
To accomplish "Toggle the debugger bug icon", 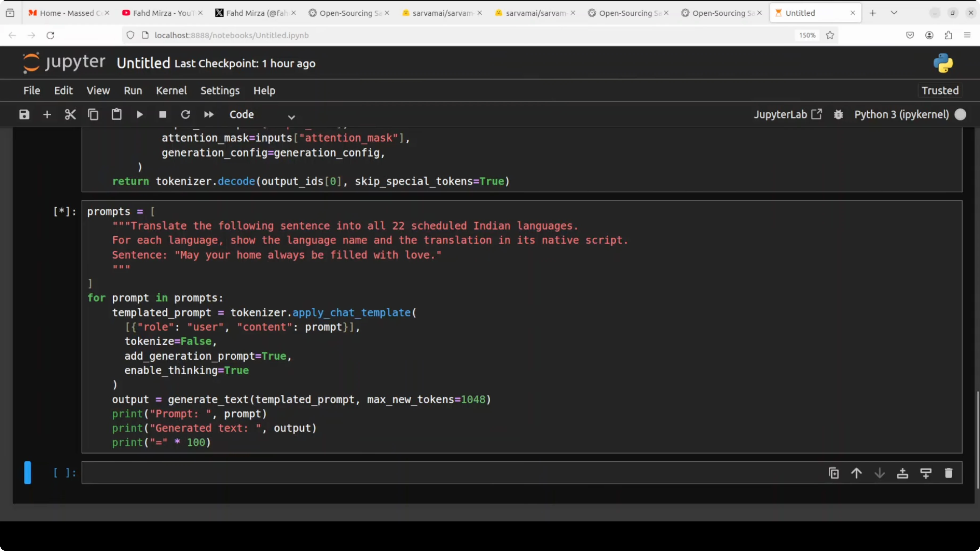I will click(x=839, y=114).
